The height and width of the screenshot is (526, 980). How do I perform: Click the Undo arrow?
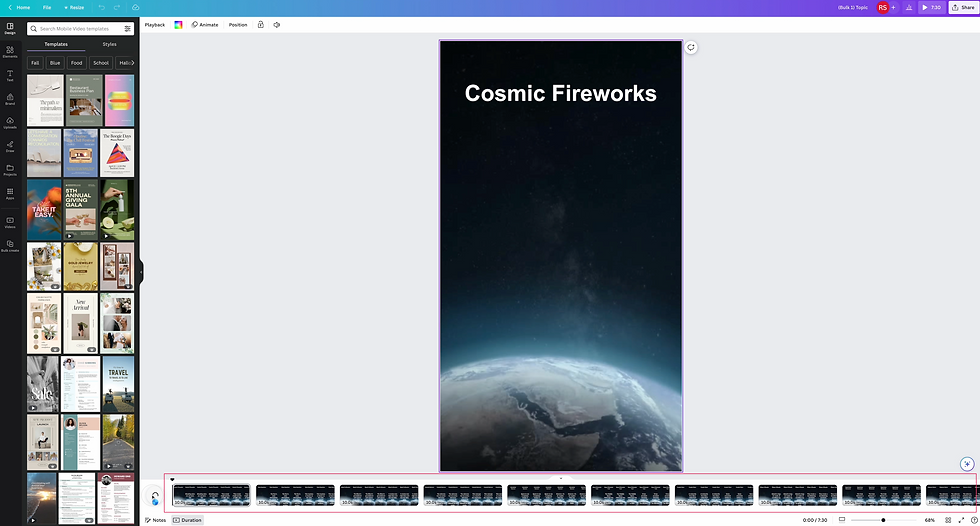point(101,7)
